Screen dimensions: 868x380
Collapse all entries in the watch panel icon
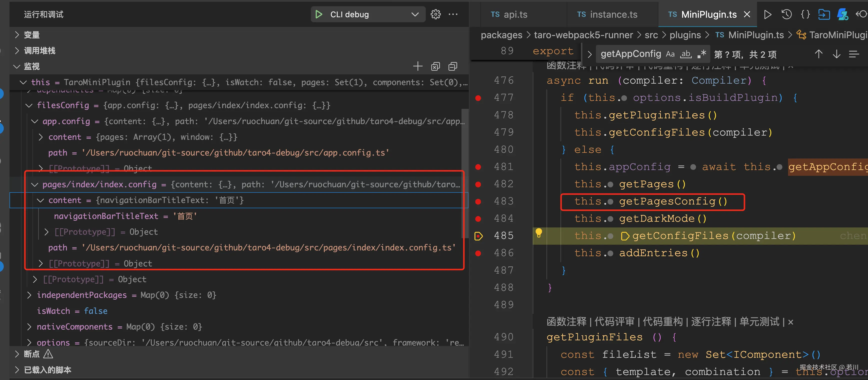[x=452, y=66]
